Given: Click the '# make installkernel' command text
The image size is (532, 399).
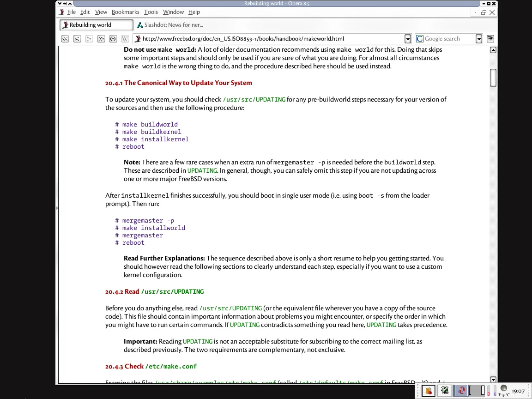Looking at the screenshot, I should pos(151,139).
